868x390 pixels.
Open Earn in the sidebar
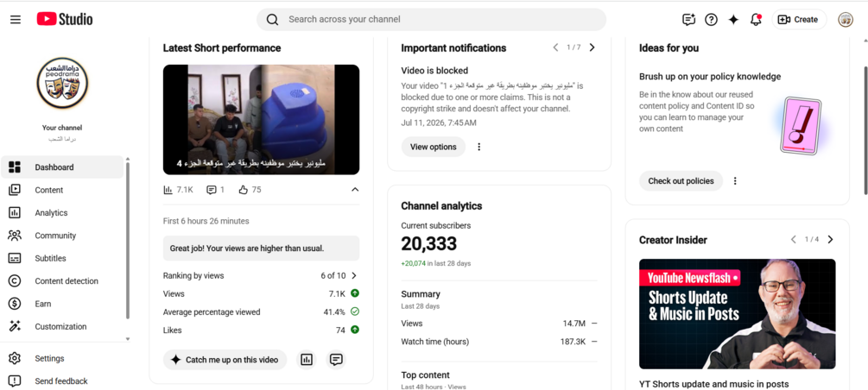point(62,304)
